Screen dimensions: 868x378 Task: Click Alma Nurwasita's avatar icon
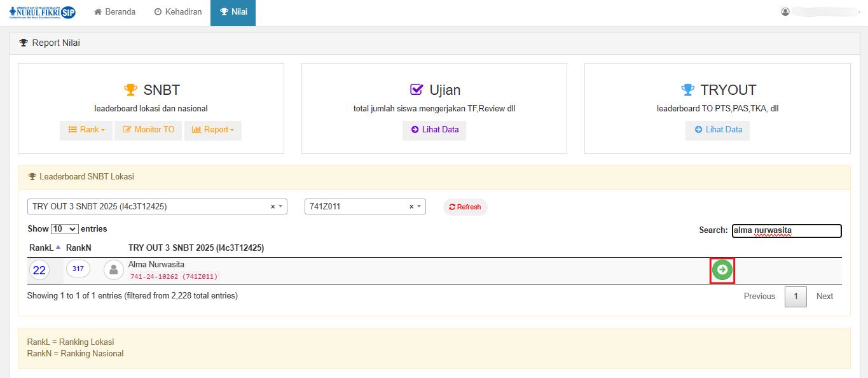[x=113, y=270]
